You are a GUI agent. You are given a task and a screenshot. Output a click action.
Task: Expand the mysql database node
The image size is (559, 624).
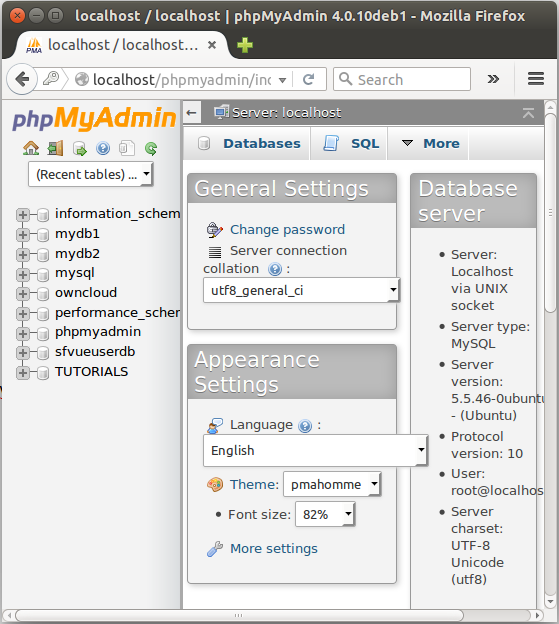23,274
